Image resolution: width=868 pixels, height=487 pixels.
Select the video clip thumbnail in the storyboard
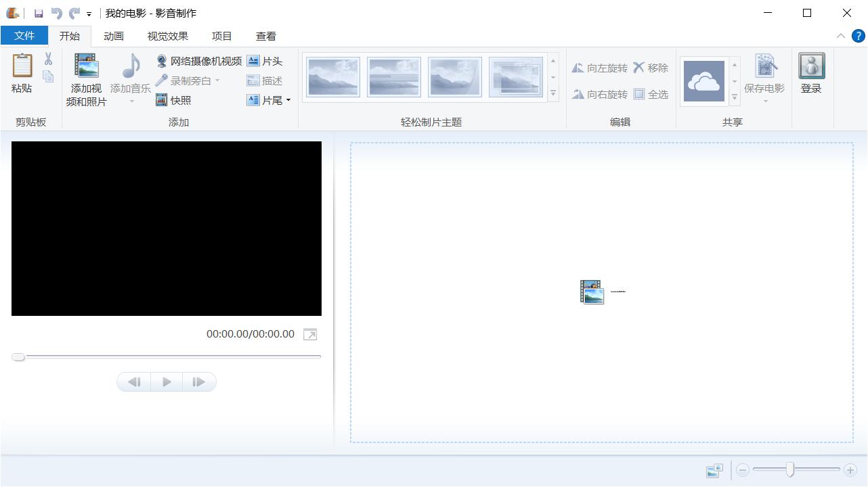(592, 291)
